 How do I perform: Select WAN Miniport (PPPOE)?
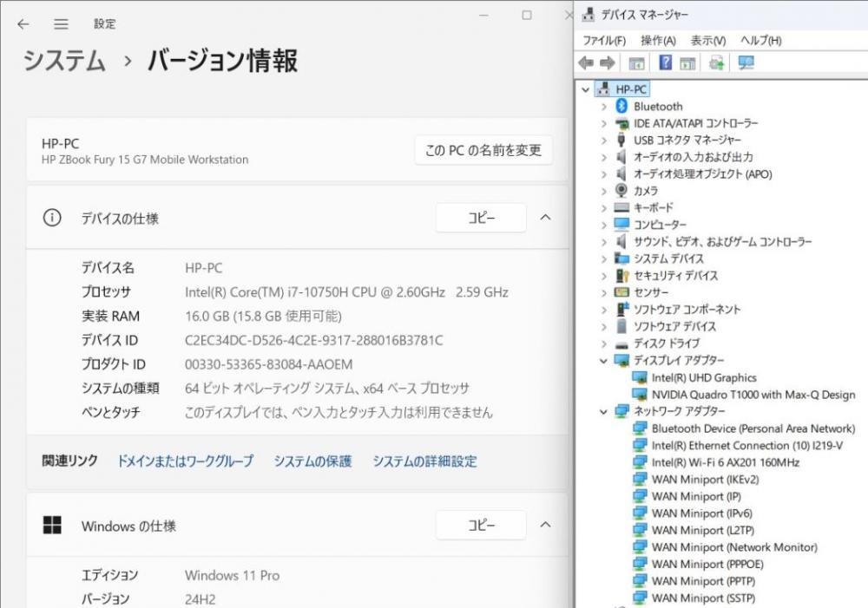[707, 565]
